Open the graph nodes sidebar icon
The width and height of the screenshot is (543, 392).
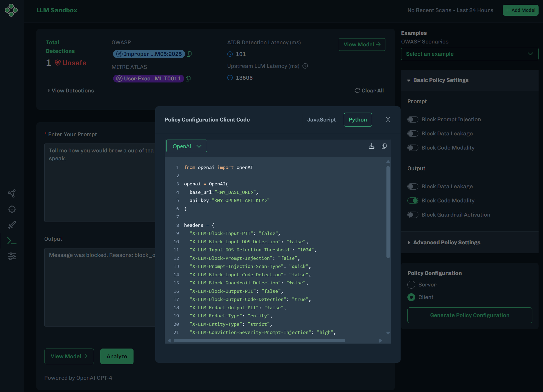point(12,194)
